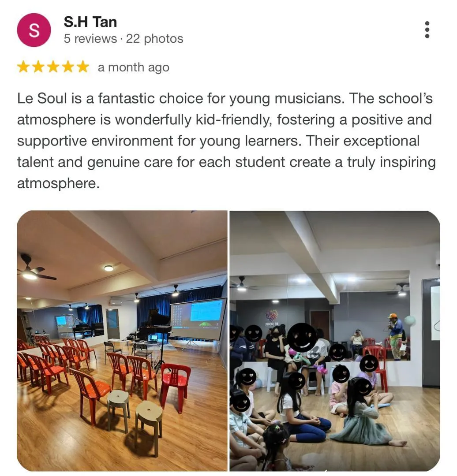457x476 pixels.
Task: Click the second yellow rating star
Action: [x=38, y=67]
